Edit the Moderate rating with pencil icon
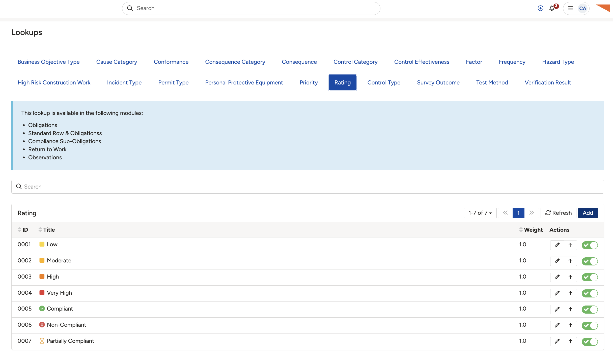 pyautogui.click(x=557, y=261)
